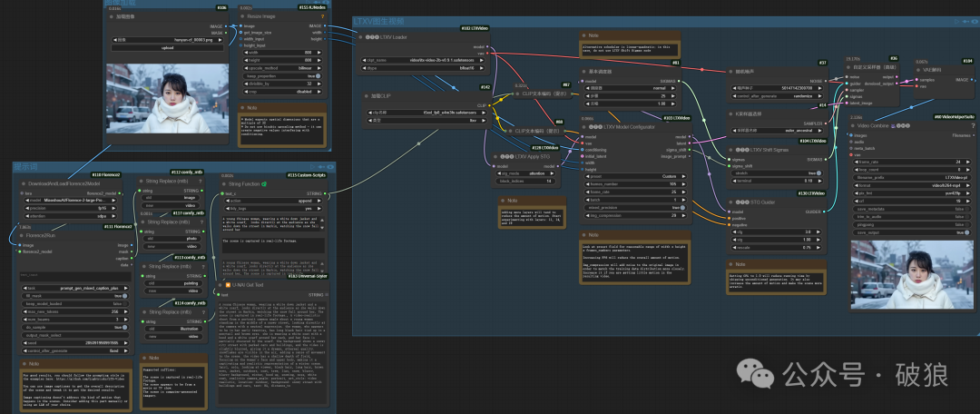Image resolution: width=980 pixels, height=414 pixels.
Task: Open crop disabled dropdown in Resize Image
Action: click(283, 92)
